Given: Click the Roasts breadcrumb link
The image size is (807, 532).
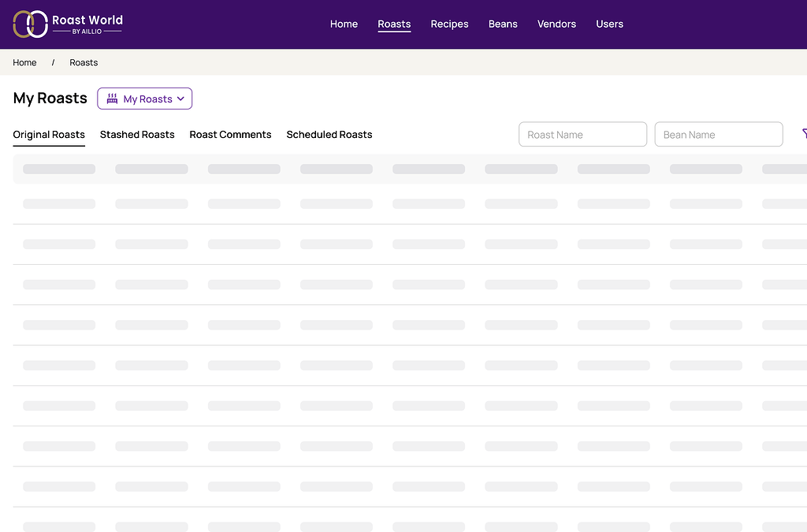Looking at the screenshot, I should tap(84, 62).
